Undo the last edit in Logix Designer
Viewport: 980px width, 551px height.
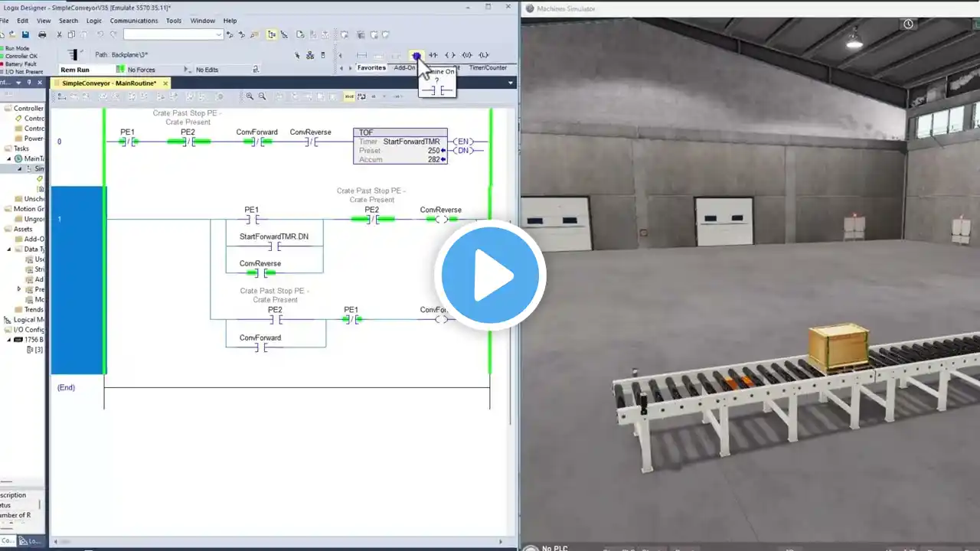[x=100, y=34]
